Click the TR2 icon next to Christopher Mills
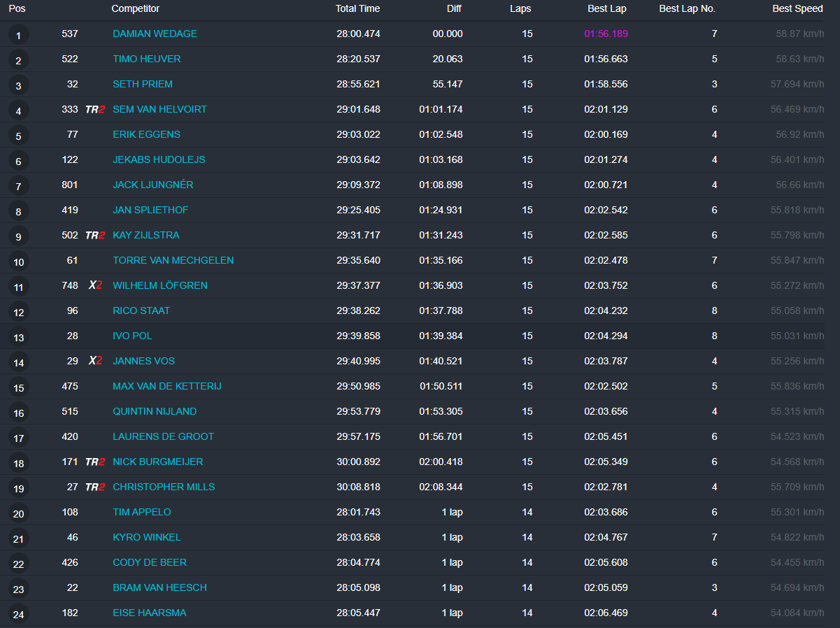Screen dimensions: 840x628 (94, 487)
